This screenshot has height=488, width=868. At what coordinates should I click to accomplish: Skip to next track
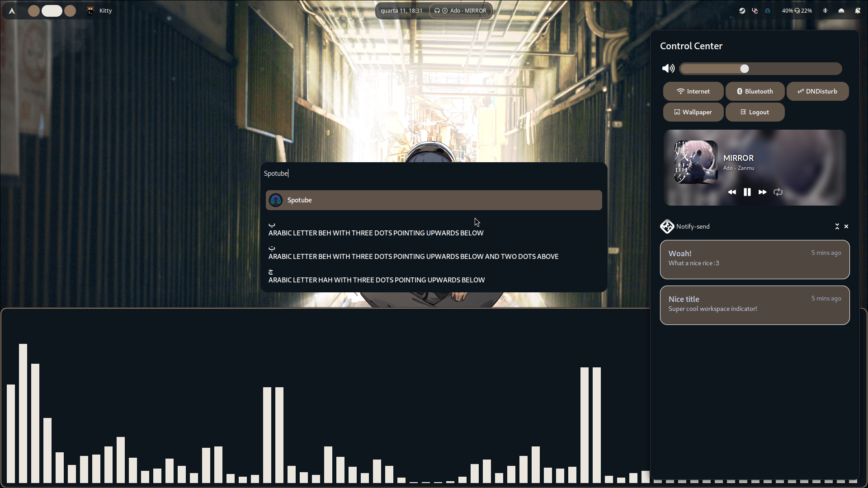pyautogui.click(x=763, y=192)
